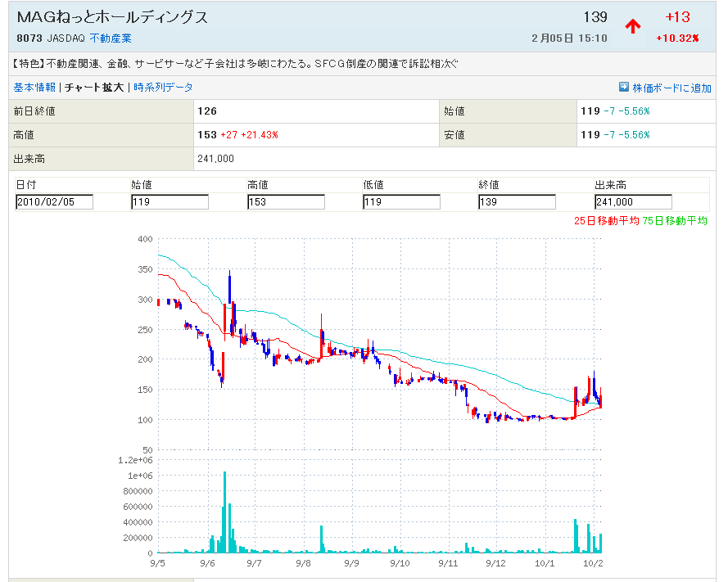Click the add-to-board icon beside 株価ボードに追加

point(624,88)
